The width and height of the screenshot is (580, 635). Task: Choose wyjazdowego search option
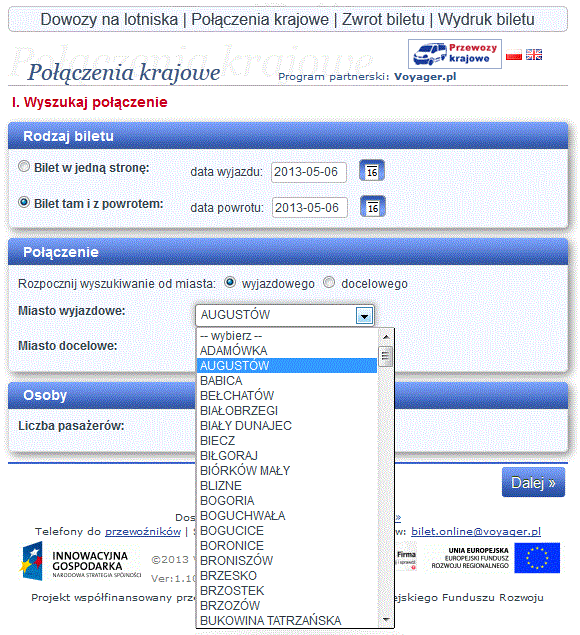point(230,282)
